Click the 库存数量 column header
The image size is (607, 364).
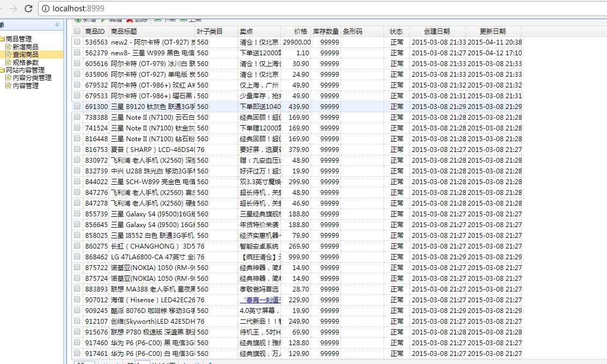click(326, 31)
